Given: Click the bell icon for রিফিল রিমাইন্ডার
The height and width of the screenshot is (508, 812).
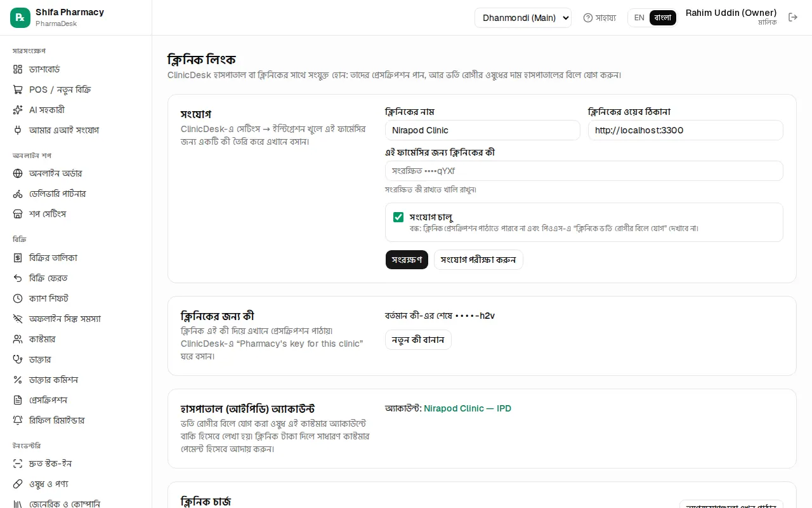Looking at the screenshot, I should coord(18,420).
